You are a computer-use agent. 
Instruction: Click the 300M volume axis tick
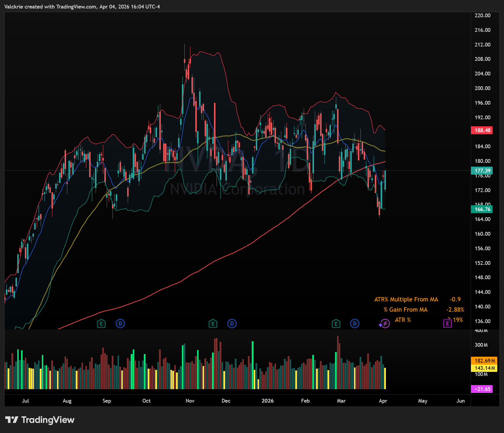coord(481,345)
